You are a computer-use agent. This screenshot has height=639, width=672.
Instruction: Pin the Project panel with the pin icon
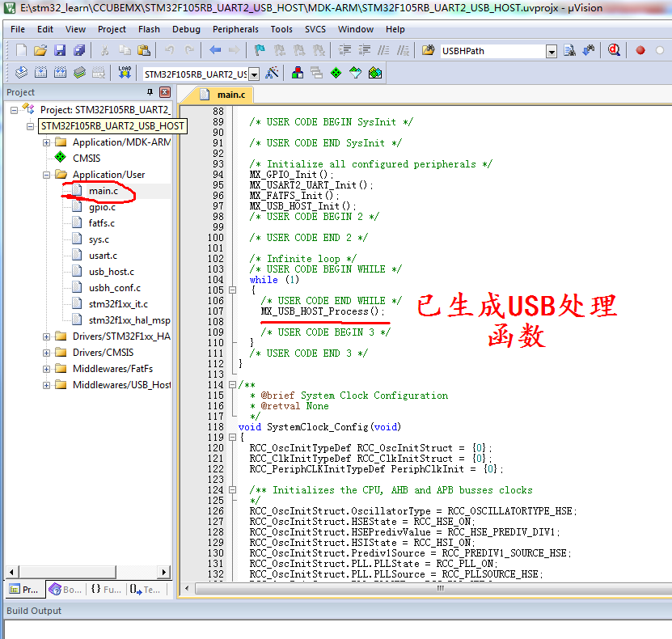coord(150,92)
